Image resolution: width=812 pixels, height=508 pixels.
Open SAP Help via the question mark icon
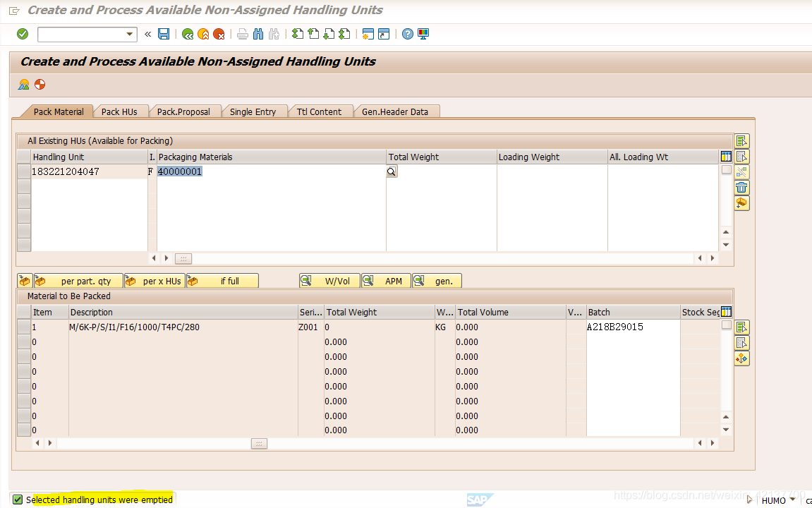point(407,33)
